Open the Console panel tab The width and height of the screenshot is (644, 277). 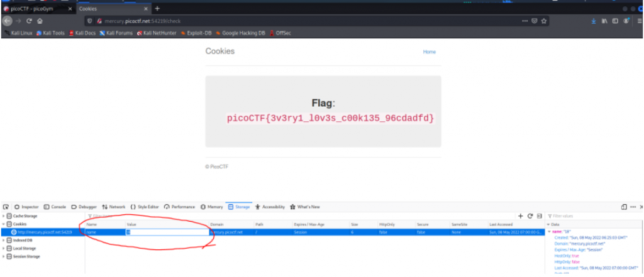click(55, 207)
